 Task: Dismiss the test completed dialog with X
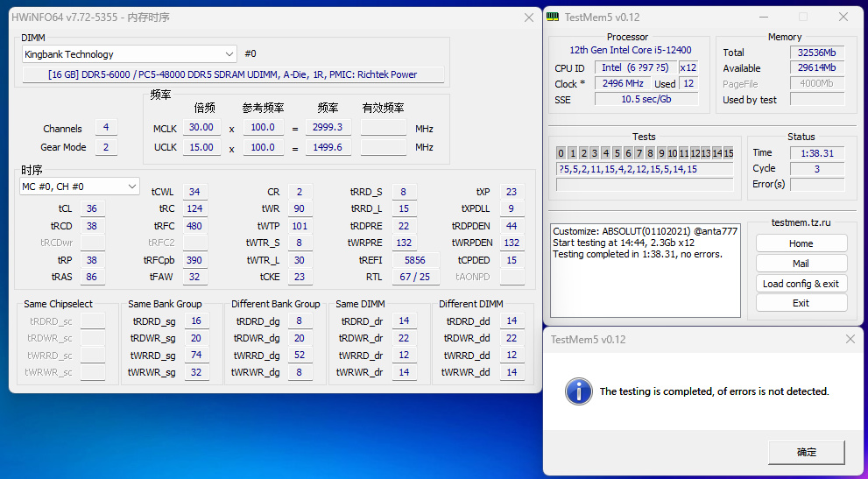[849, 339]
